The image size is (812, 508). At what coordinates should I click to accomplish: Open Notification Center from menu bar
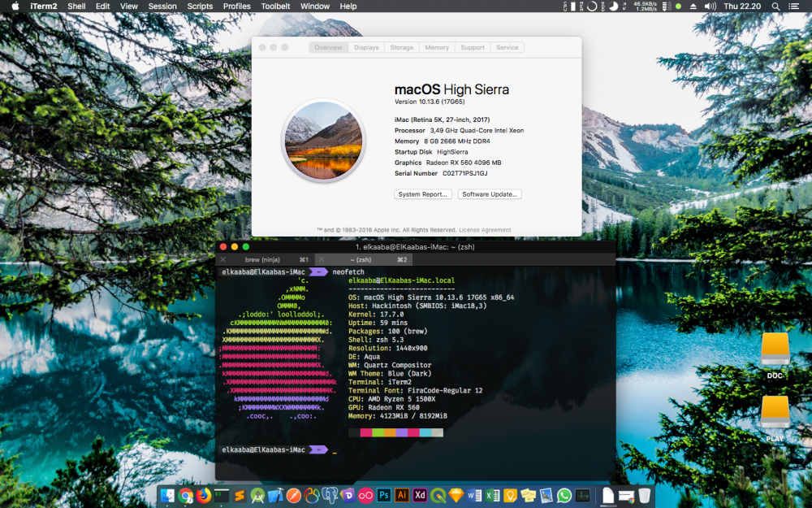[x=793, y=7]
